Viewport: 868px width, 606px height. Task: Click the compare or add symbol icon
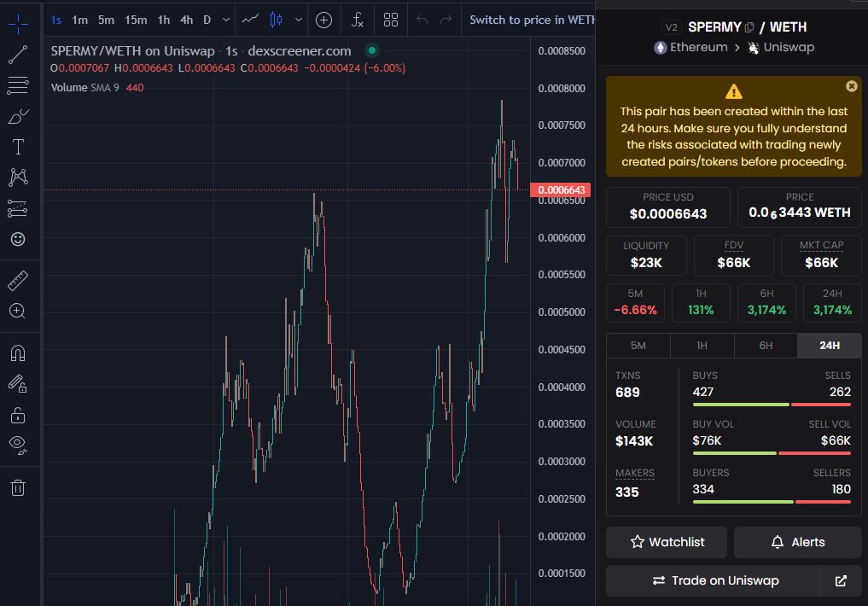323,20
